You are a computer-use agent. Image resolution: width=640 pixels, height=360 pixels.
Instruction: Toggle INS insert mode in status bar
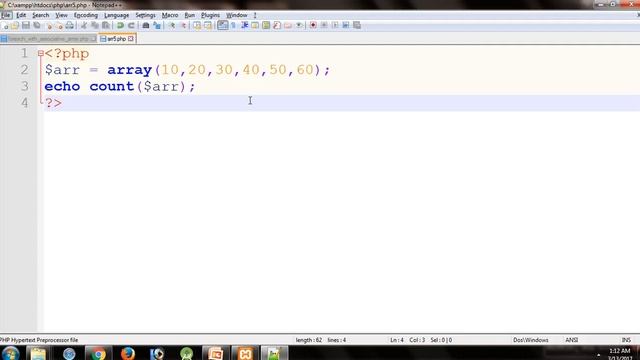(x=626, y=340)
